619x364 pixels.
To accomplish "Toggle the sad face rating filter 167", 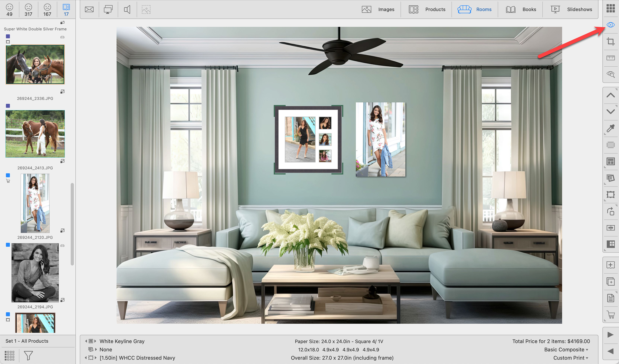I will tap(47, 10).
